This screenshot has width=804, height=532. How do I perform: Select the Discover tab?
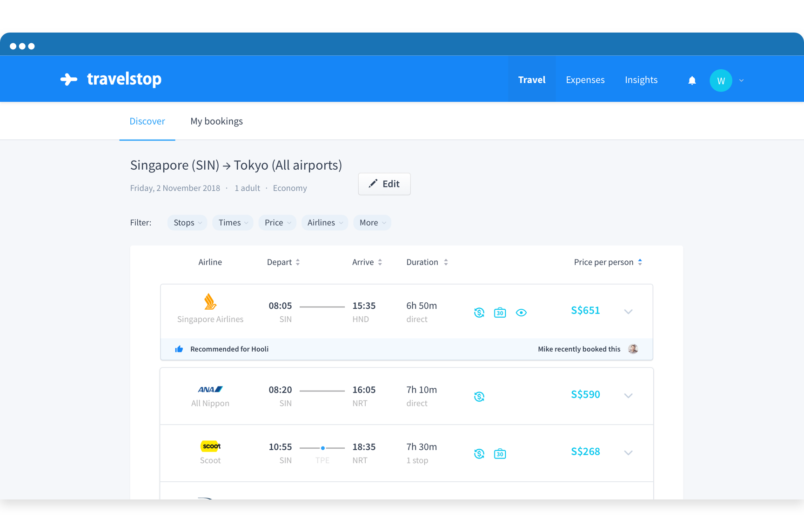pos(147,121)
